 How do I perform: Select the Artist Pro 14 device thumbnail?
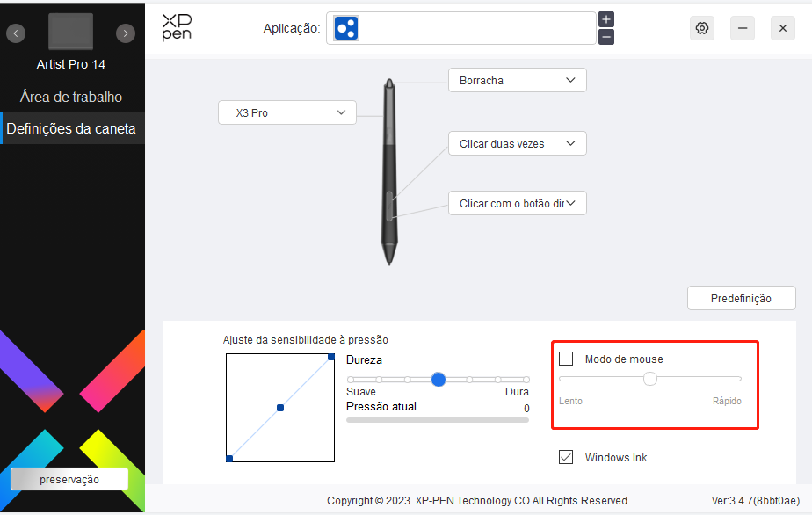pyautogui.click(x=70, y=31)
